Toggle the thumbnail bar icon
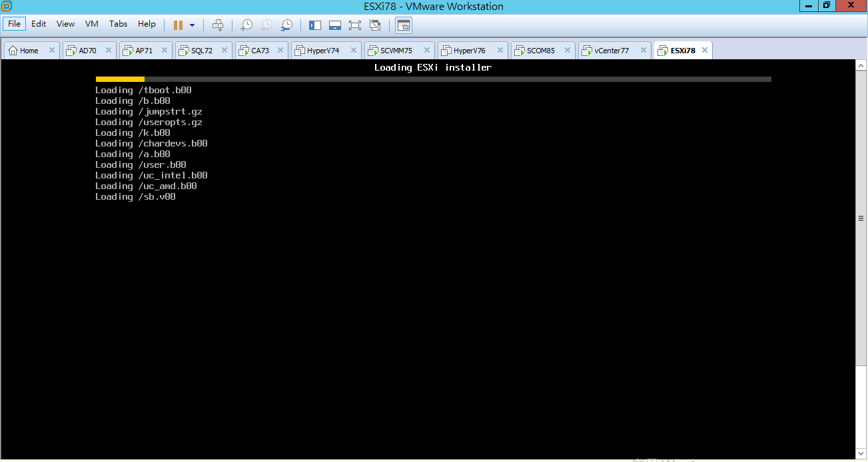This screenshot has width=868, height=462. point(335,25)
